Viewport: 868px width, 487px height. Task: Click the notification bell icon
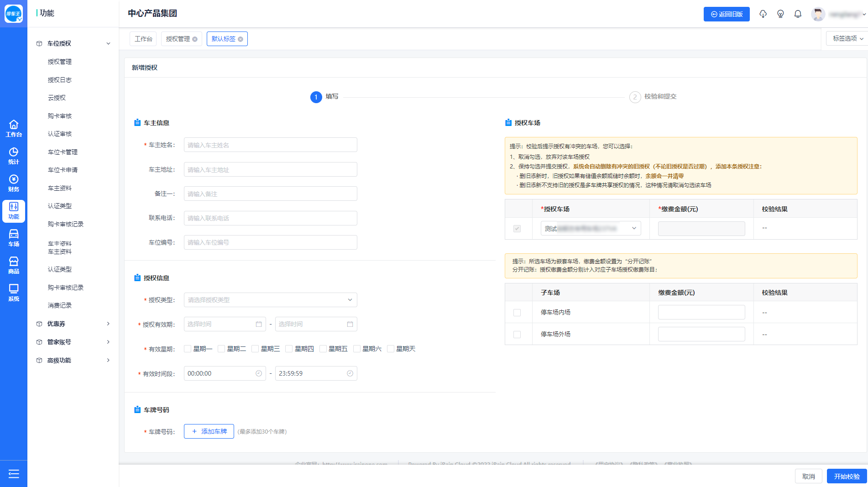coord(798,14)
